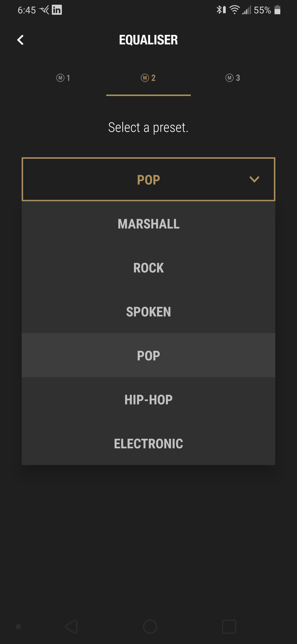Tap the battery status icon
Image resolution: width=297 pixels, height=644 pixels.
tap(277, 10)
